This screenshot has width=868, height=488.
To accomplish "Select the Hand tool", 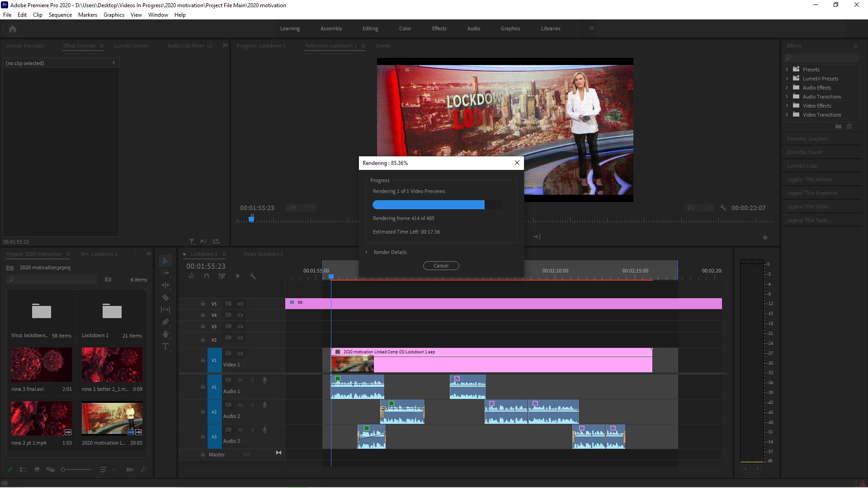I will [165, 334].
